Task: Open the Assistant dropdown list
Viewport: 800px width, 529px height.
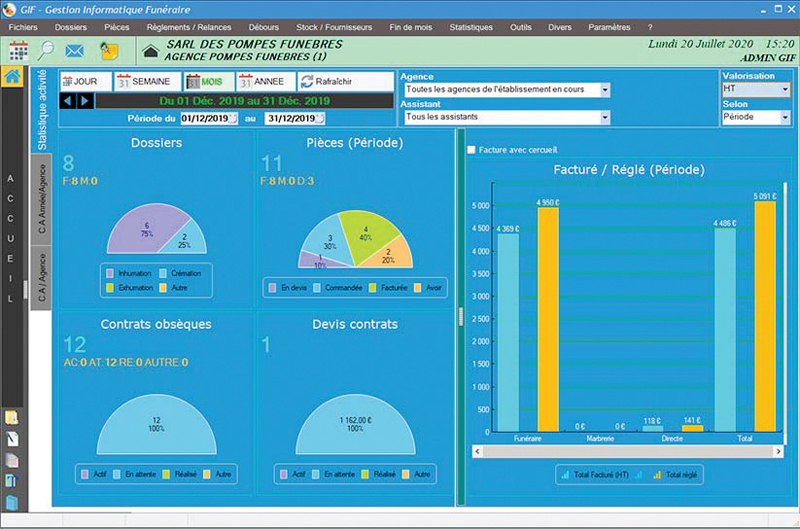Action: pos(605,118)
